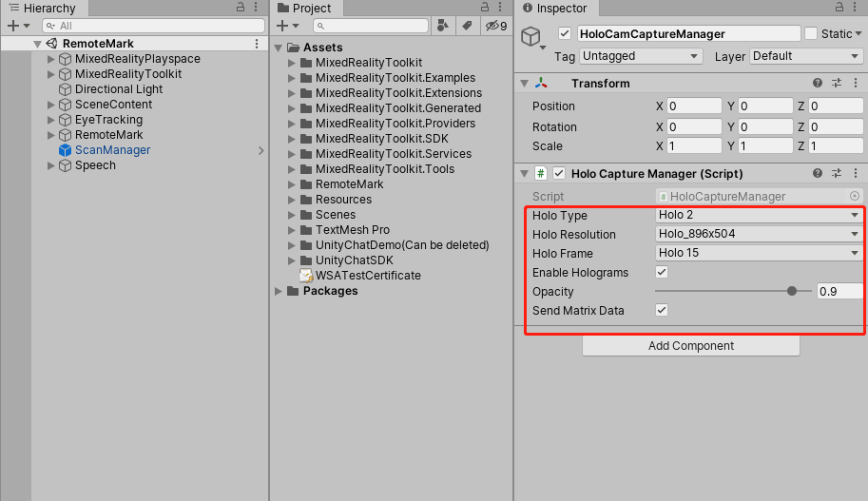The width and height of the screenshot is (868, 501).
Task: Click the Hierarchy panel lock icon
Action: (241, 8)
